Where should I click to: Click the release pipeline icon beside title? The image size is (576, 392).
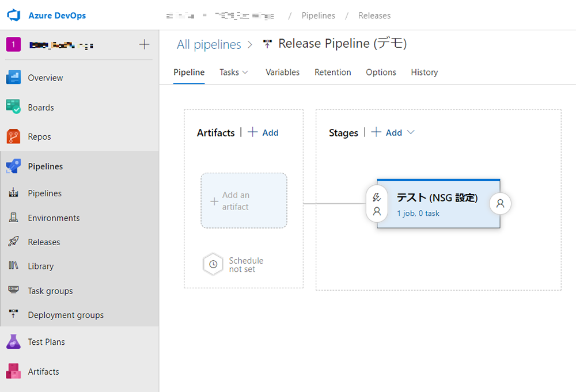click(x=267, y=44)
